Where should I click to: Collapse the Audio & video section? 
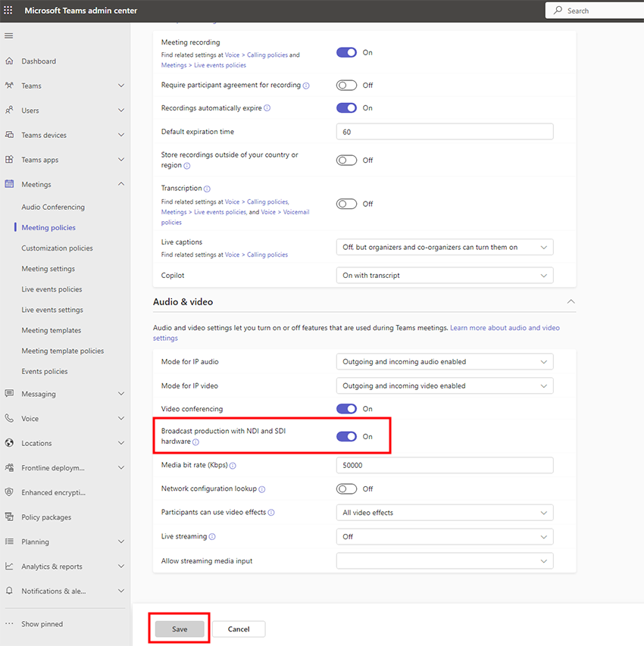click(x=571, y=301)
